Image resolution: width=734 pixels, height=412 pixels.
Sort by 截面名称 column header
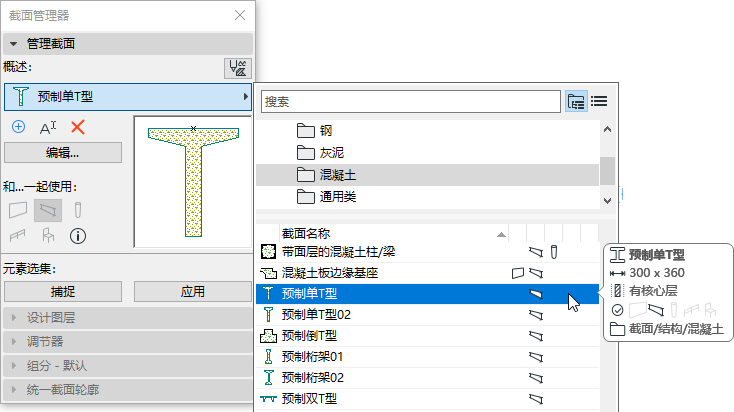pos(394,233)
